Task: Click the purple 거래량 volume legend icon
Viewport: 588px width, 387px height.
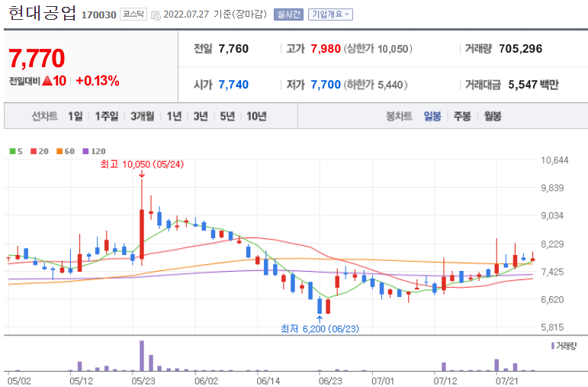Action: 553,345
